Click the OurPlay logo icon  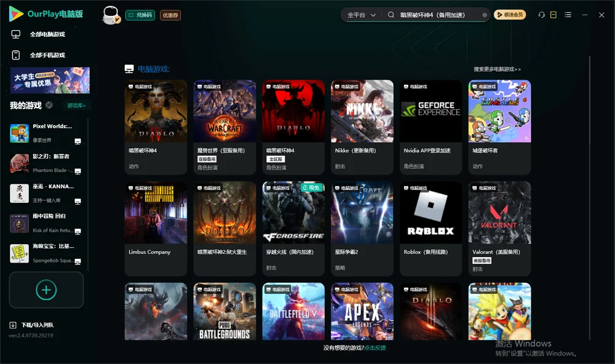click(x=16, y=14)
